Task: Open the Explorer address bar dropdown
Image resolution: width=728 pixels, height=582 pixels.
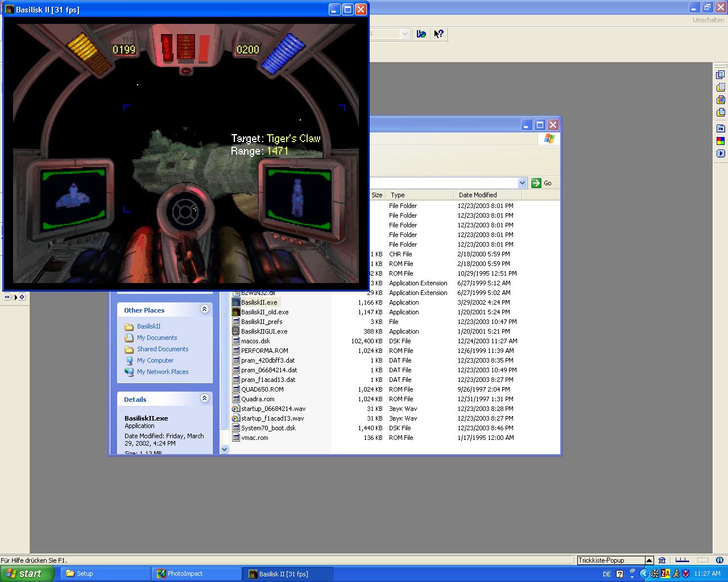Action: (x=522, y=183)
